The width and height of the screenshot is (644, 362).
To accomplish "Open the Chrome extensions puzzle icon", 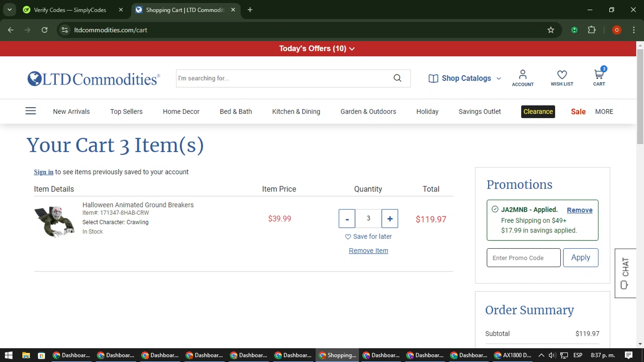I will 592,30.
